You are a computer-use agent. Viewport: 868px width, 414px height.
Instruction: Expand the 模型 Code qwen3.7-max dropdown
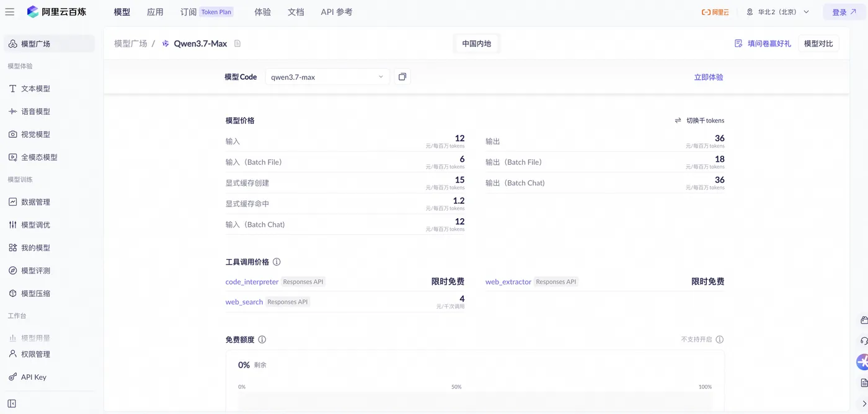click(327, 77)
